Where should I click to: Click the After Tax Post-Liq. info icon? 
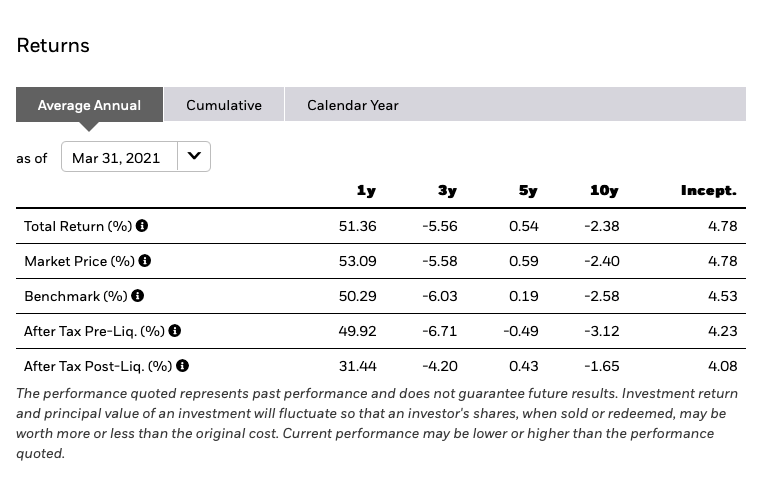pyautogui.click(x=182, y=365)
